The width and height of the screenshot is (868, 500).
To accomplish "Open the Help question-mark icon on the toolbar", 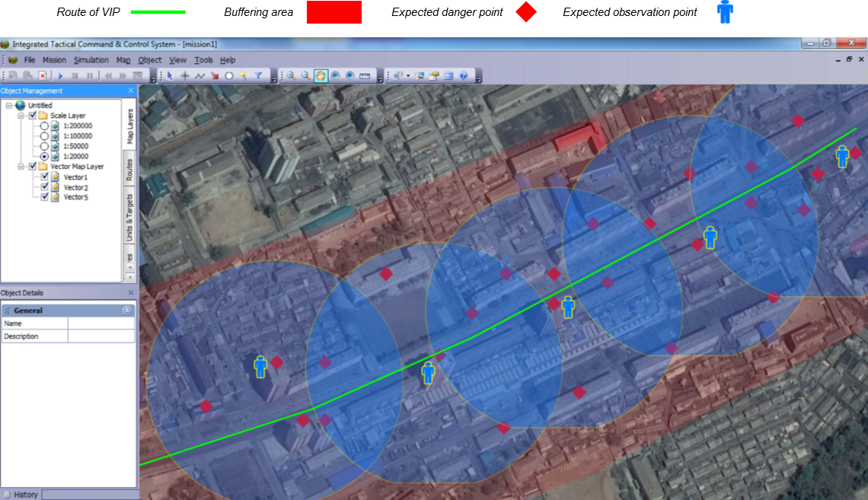I will pyautogui.click(x=463, y=75).
